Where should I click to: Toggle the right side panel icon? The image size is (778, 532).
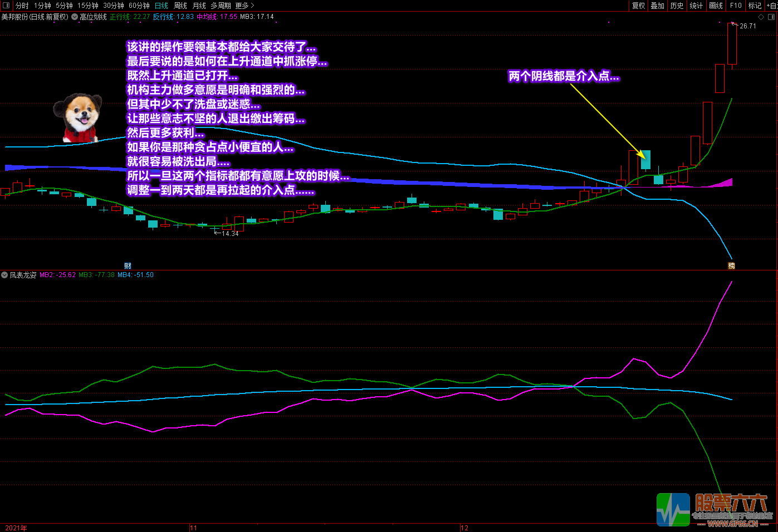coord(771,17)
